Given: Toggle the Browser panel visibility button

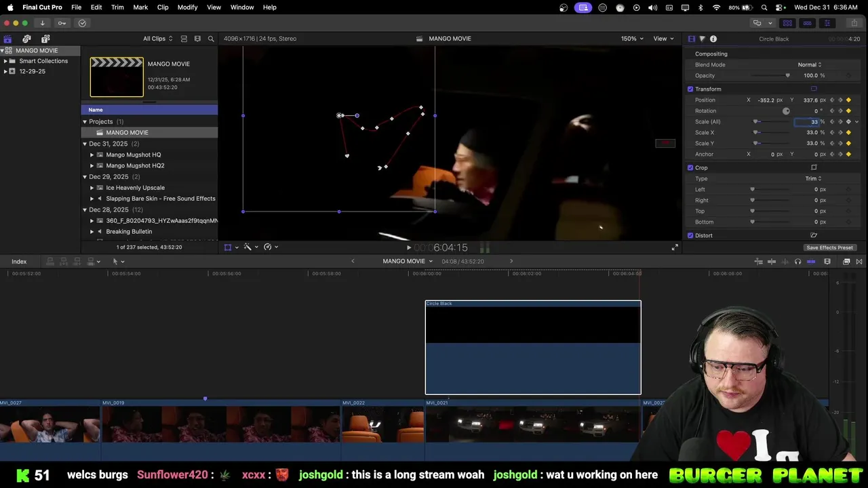Looking at the screenshot, I should pos(787,23).
